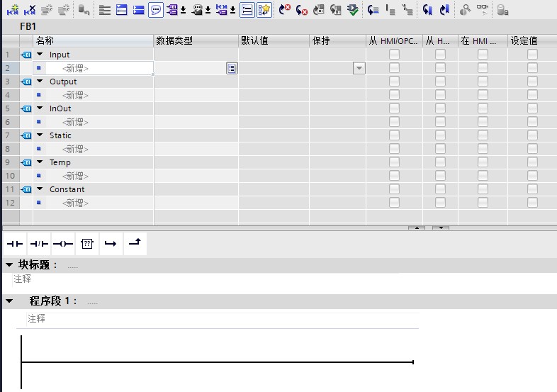557x392 pixels.
Task: Collapse the Static section
Action: [40, 135]
